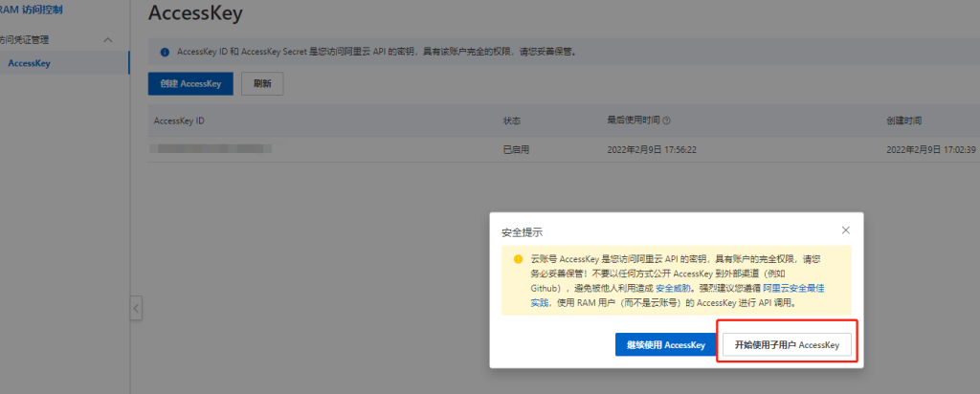
Task: Click the 刷新 refresh button
Action: click(x=262, y=83)
